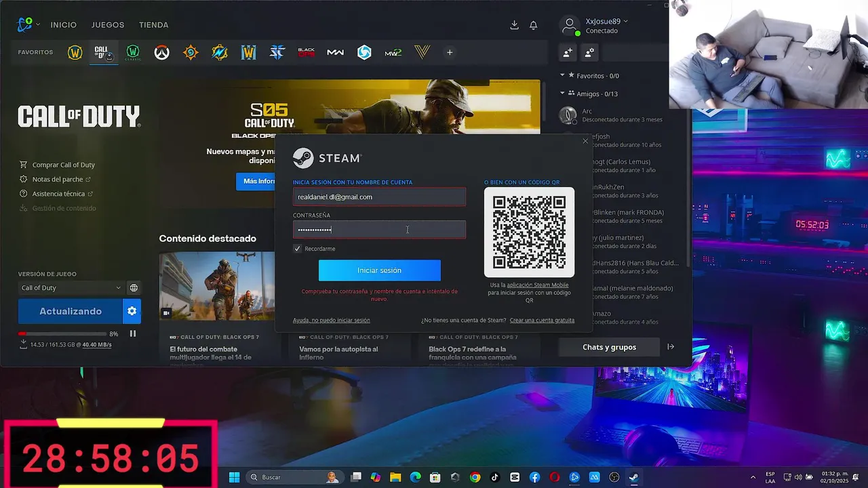
Task: Click the Steam account name field
Action: click(379, 197)
